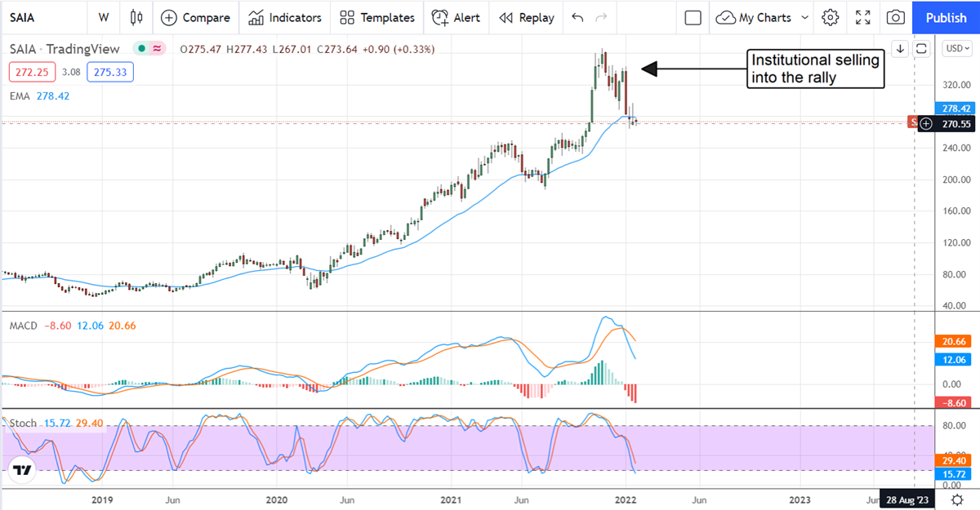Image resolution: width=980 pixels, height=510 pixels.
Task: Open the gear at the time axis corner
Action: [x=956, y=499]
